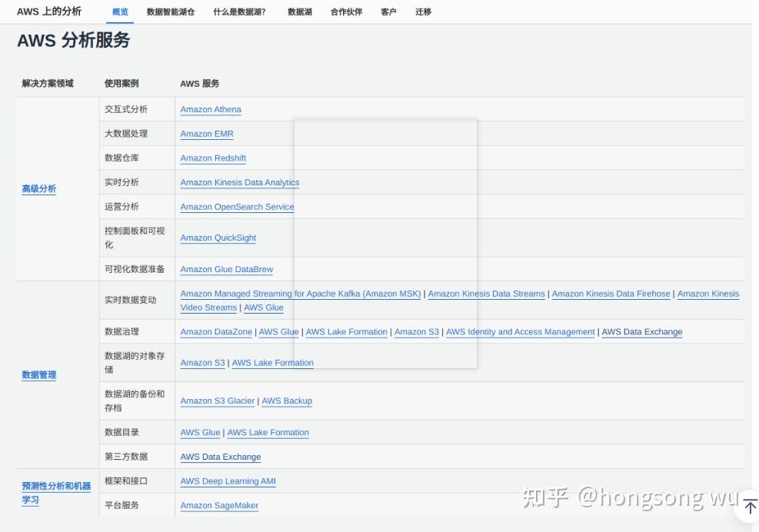Switch to the 迁移 tab
This screenshot has width=759, height=532.
pos(423,12)
